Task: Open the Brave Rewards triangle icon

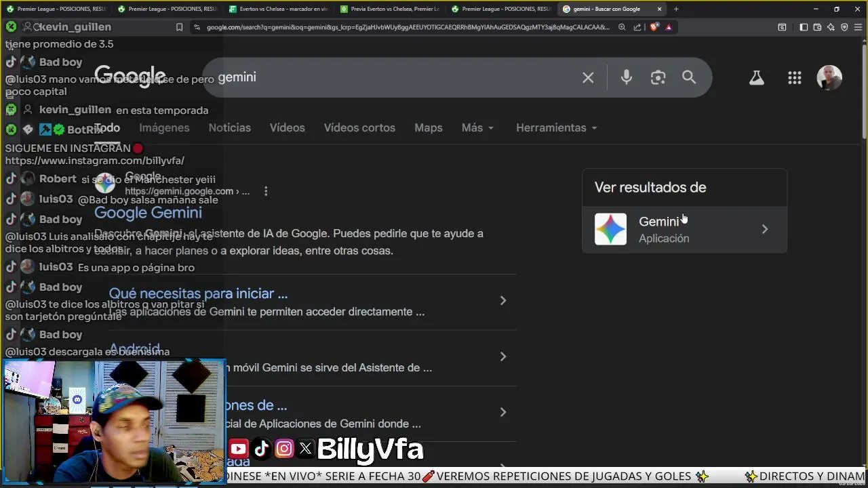Action: [669, 27]
